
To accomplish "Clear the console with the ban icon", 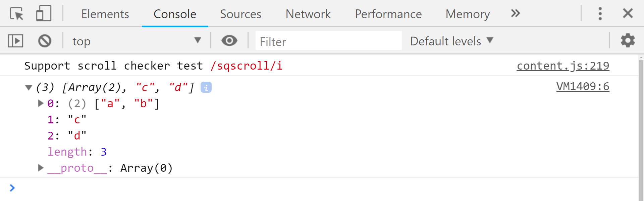I will [x=45, y=41].
